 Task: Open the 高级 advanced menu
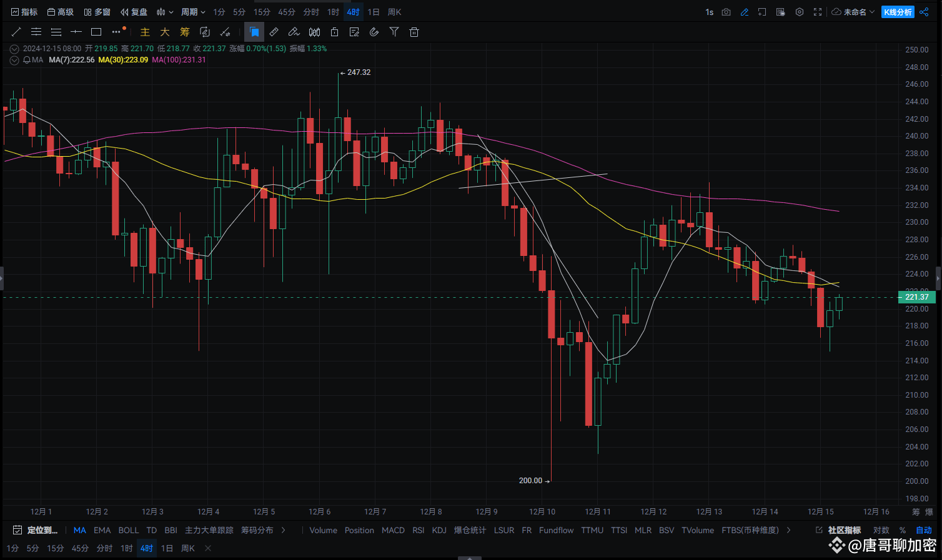pyautogui.click(x=61, y=12)
